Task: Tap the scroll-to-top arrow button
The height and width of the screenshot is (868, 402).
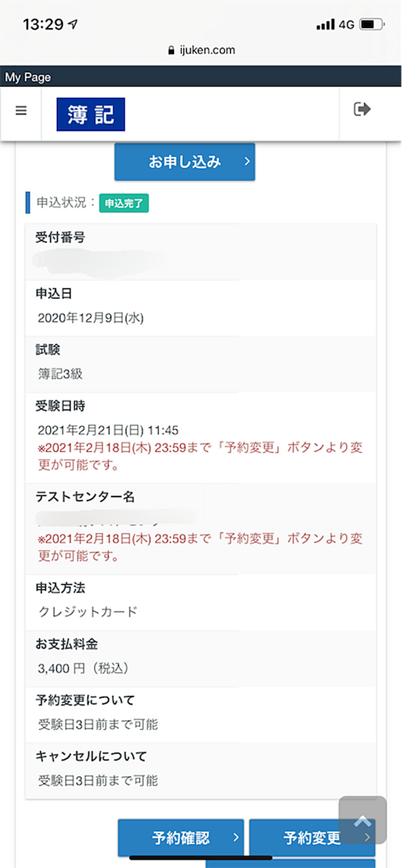Action: pos(362,819)
